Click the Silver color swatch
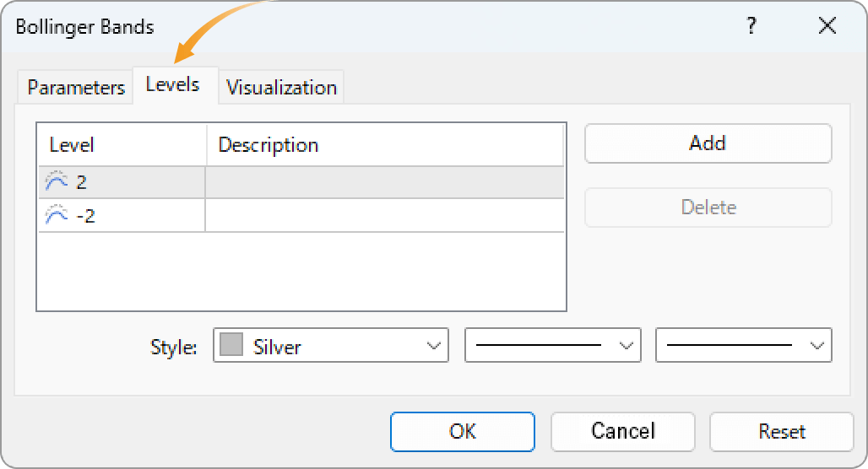The width and height of the screenshot is (868, 469). [231, 344]
